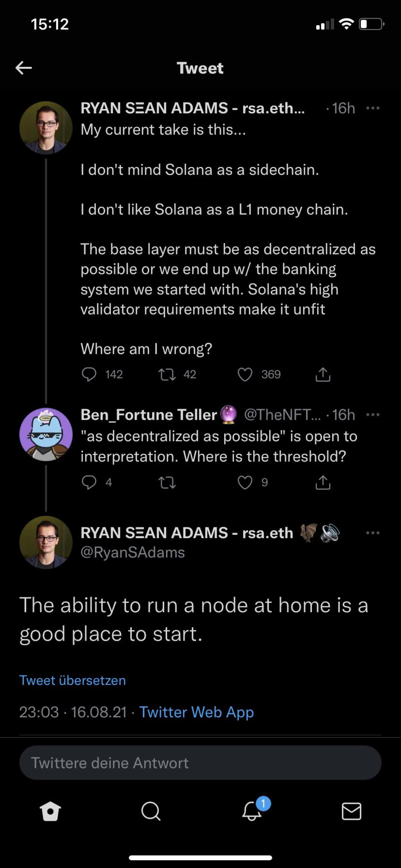The image size is (401, 868).
Task: Open more options on main tweet
Action: pos(373,533)
